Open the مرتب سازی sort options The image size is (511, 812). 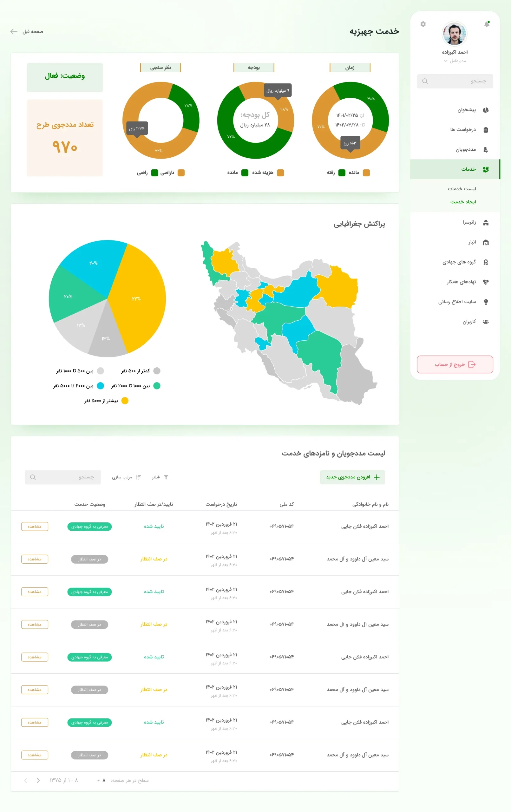(x=126, y=477)
